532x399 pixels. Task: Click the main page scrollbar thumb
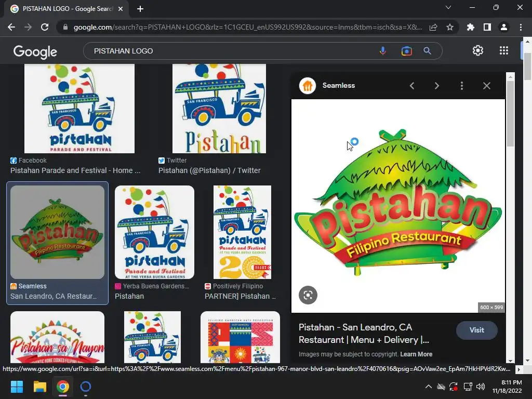tap(528, 66)
